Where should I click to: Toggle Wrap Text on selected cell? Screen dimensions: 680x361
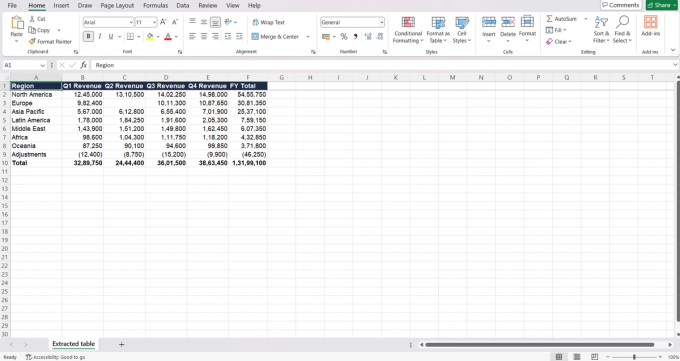click(x=268, y=22)
